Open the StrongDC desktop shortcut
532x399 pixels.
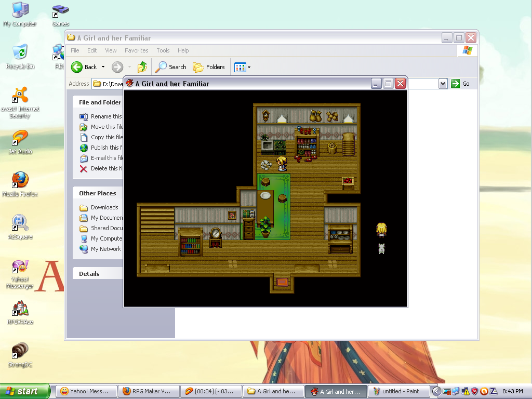20,352
